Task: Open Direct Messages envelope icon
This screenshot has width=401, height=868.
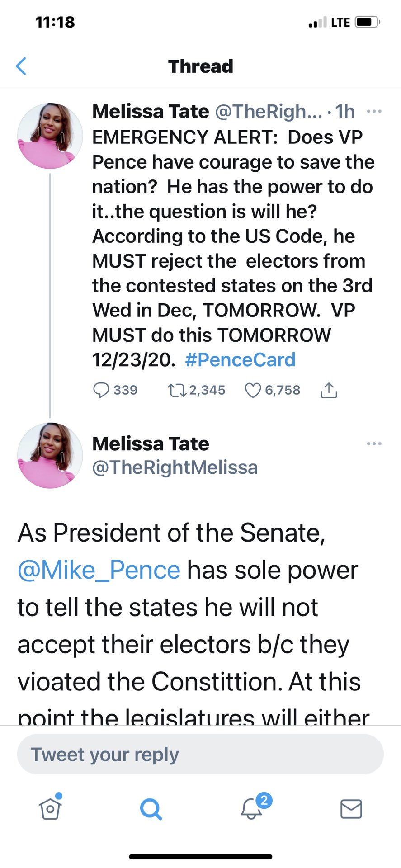Action: tap(351, 809)
